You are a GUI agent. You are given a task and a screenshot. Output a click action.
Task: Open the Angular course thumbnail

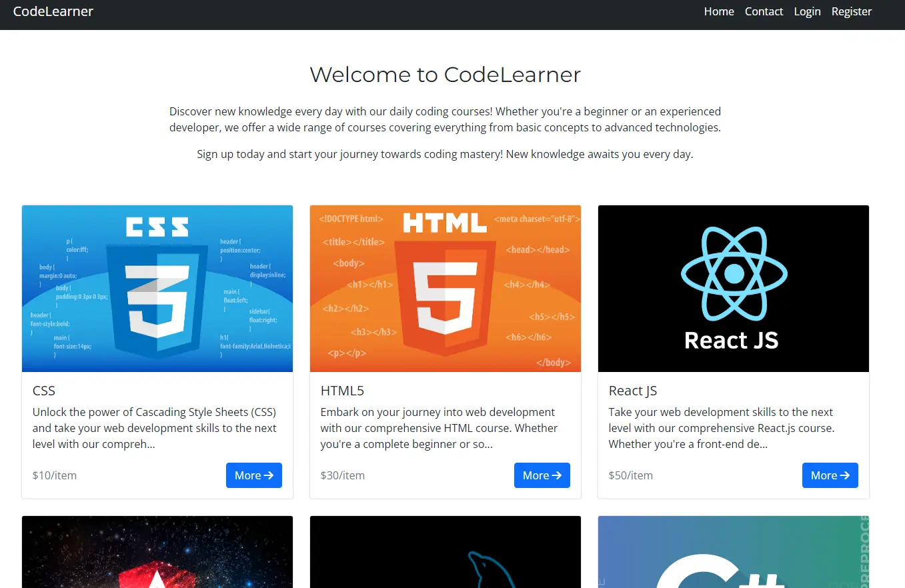157,552
